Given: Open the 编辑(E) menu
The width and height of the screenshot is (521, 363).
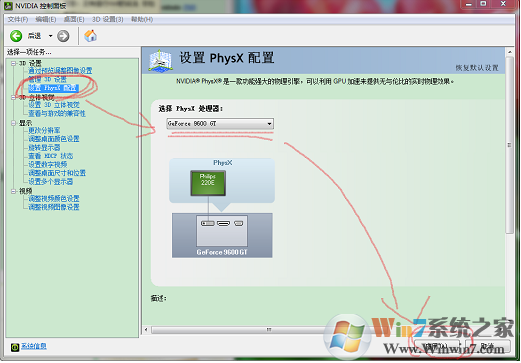Looking at the screenshot, I should click(46, 19).
